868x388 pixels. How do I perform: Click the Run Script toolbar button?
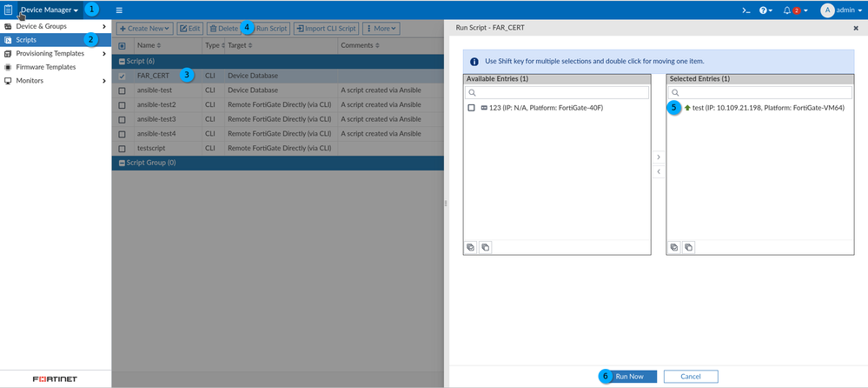[x=271, y=28]
